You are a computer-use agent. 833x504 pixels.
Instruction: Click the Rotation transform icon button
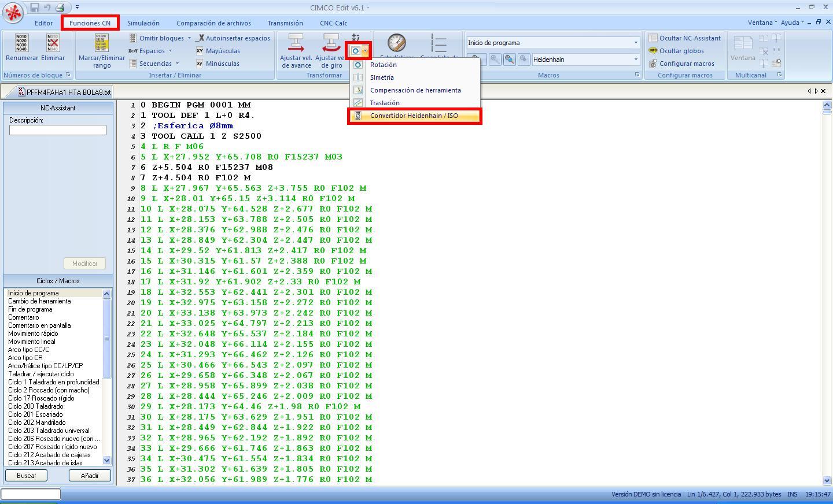pyautogui.click(x=355, y=51)
